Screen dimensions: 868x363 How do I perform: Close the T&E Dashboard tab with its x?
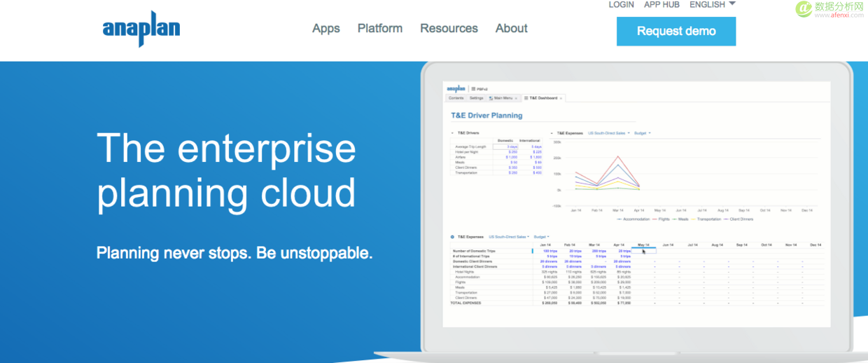(x=561, y=98)
